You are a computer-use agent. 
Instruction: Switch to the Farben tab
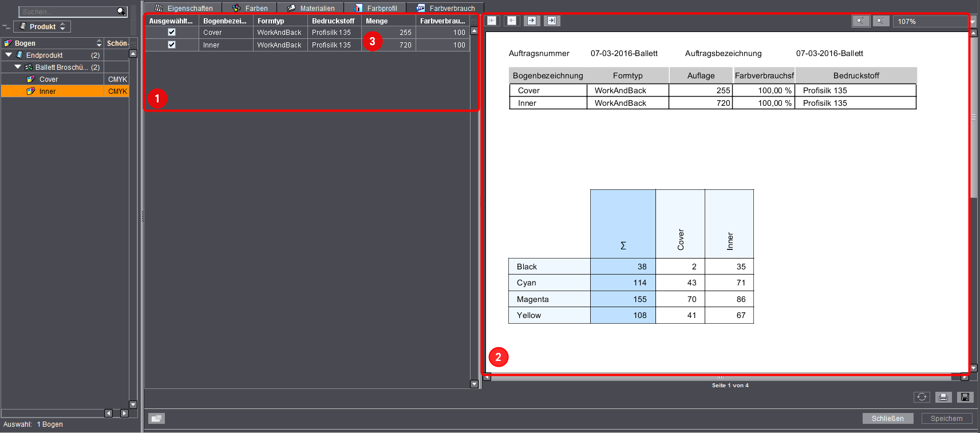pyautogui.click(x=250, y=8)
